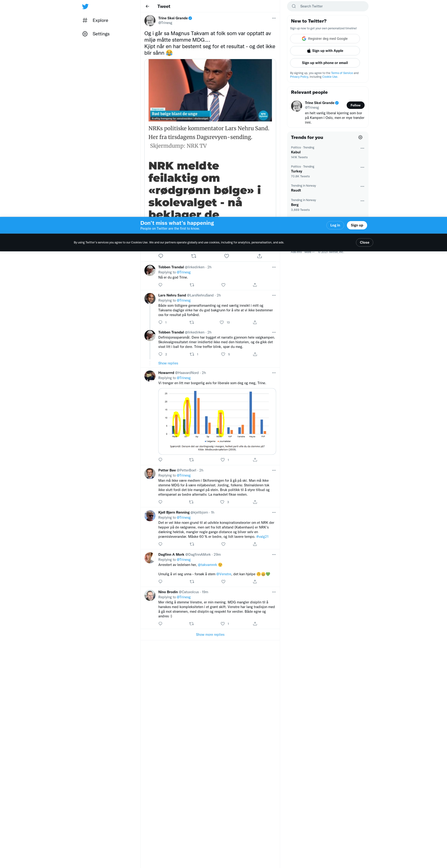
Task: Open the Privacy Policy link
Action: pyautogui.click(x=299, y=77)
